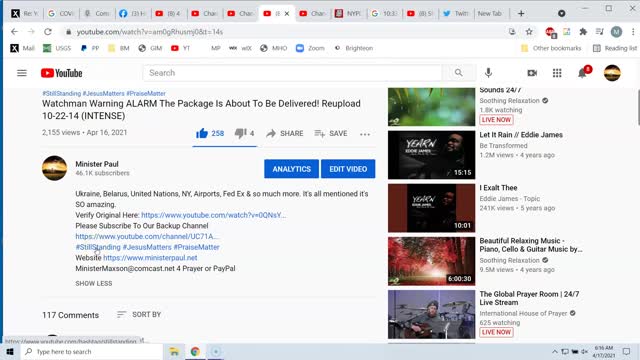Save the video to a playlist
Screen dimensions: 640x360
331,133
